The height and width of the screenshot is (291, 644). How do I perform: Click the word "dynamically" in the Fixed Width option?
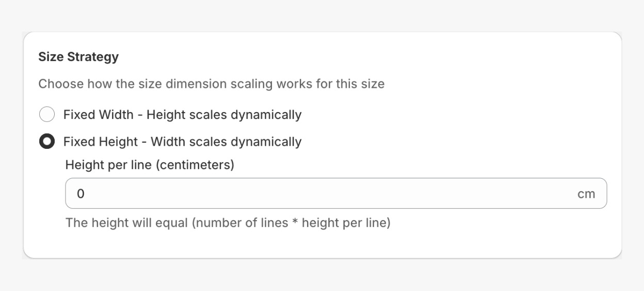click(267, 114)
